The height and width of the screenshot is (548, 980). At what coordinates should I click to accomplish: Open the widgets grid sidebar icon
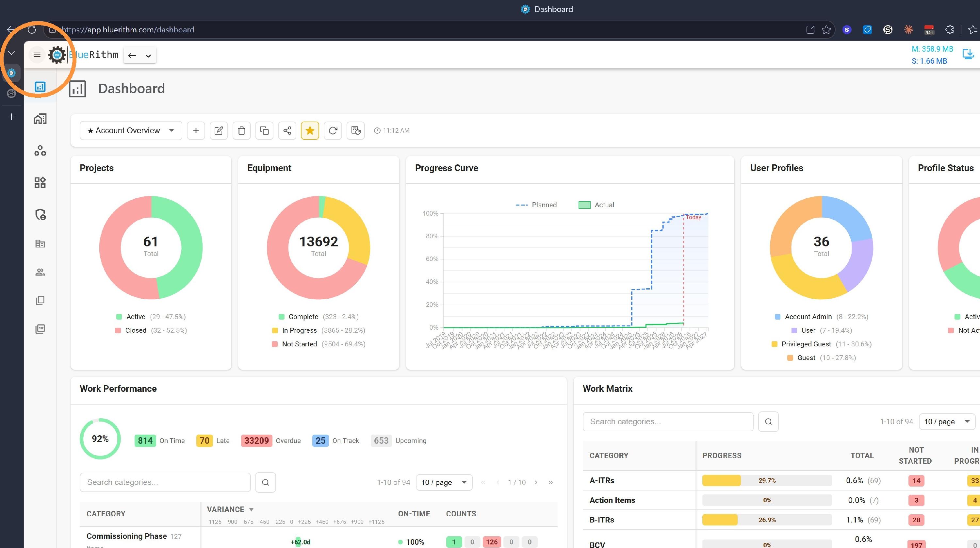pos(40,182)
